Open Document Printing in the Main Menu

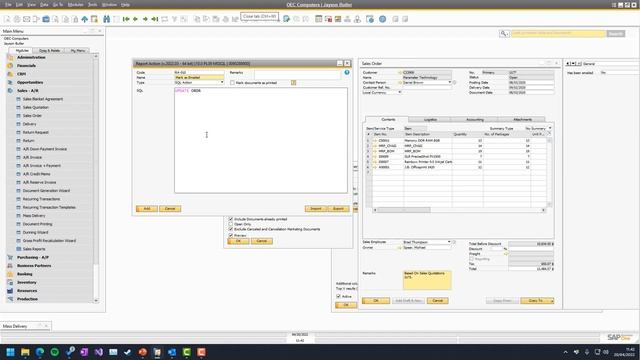click(37, 224)
